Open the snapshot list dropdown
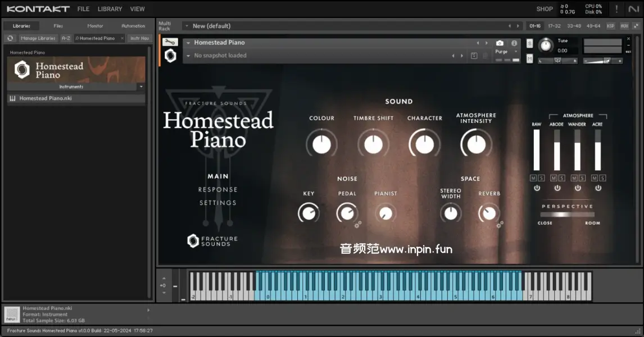 [x=188, y=56]
